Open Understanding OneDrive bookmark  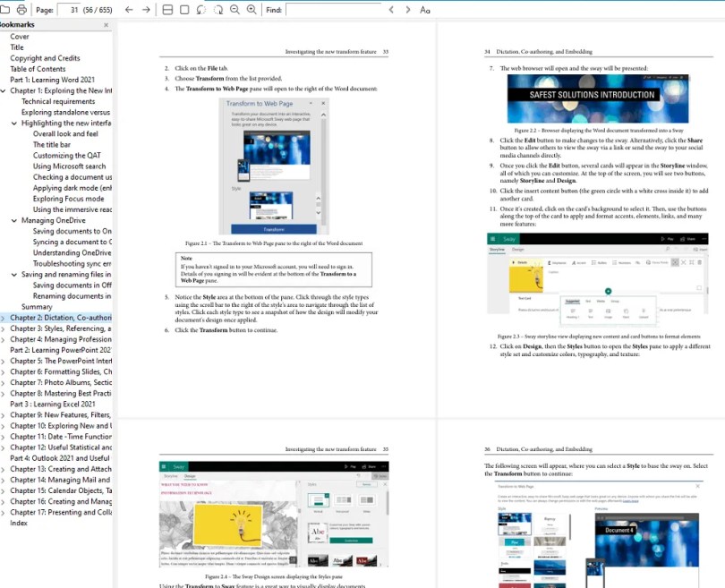72,253
